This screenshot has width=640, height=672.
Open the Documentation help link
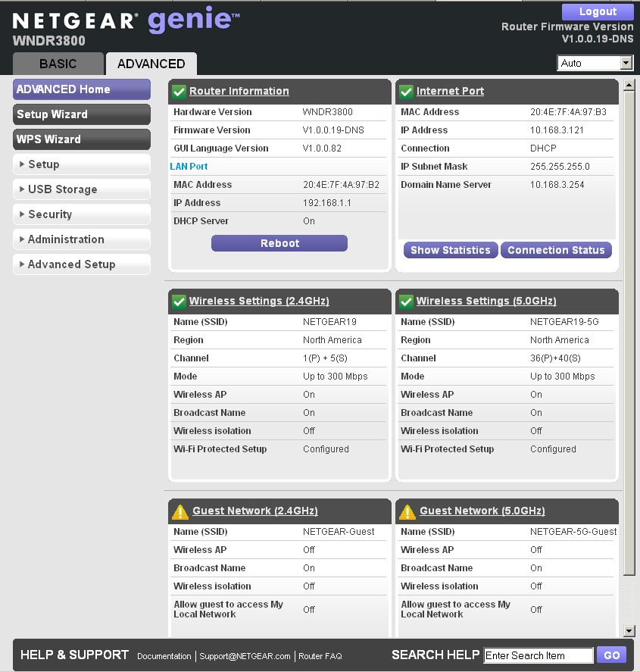point(164,656)
